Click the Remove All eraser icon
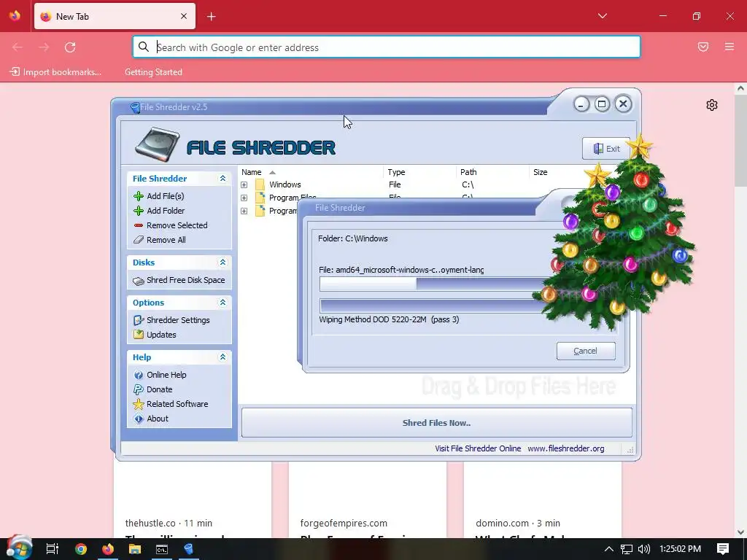 click(139, 239)
